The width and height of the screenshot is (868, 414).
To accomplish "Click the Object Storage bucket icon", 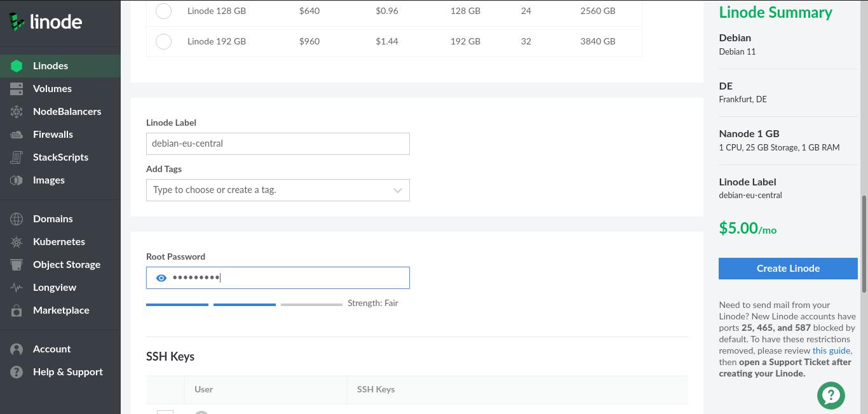I will tap(17, 265).
